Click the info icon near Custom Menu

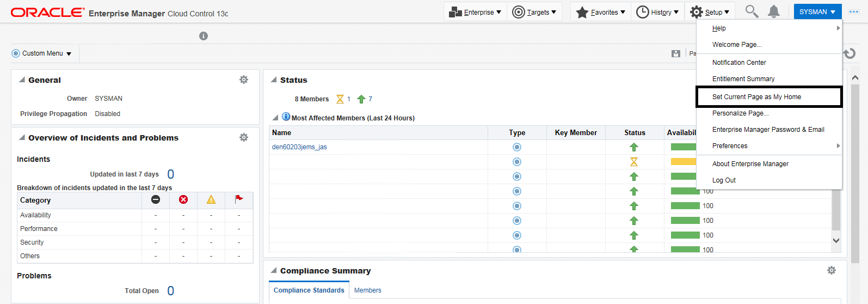[204, 36]
